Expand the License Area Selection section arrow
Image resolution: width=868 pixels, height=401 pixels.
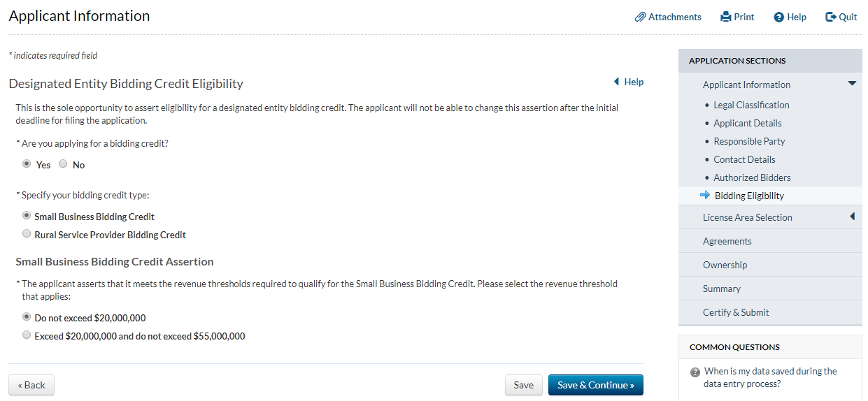coord(852,217)
